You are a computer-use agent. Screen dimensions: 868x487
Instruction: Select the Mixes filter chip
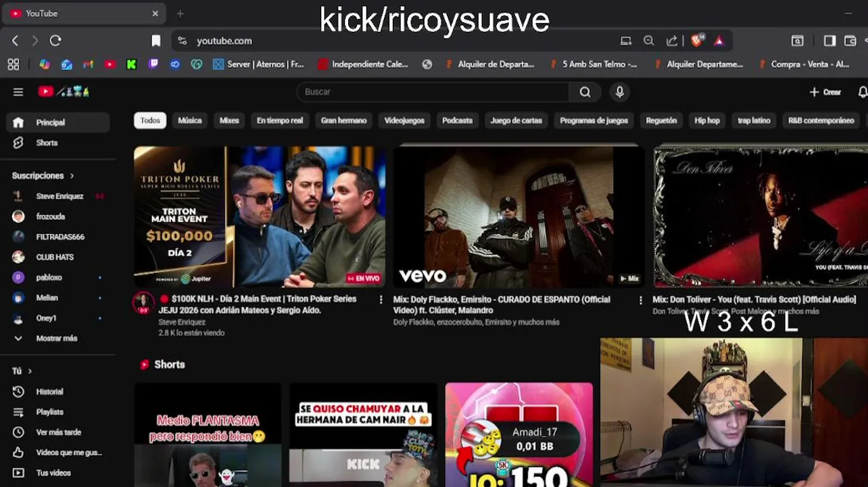pos(229,120)
